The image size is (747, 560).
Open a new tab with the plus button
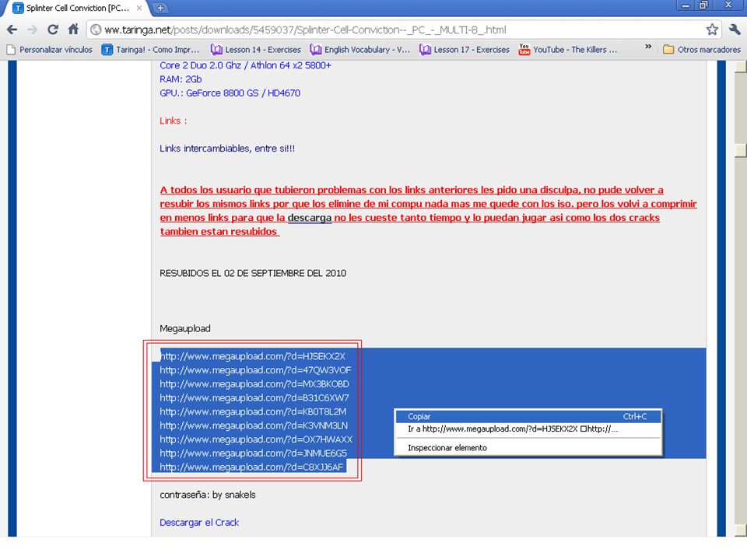pyautogui.click(x=160, y=8)
